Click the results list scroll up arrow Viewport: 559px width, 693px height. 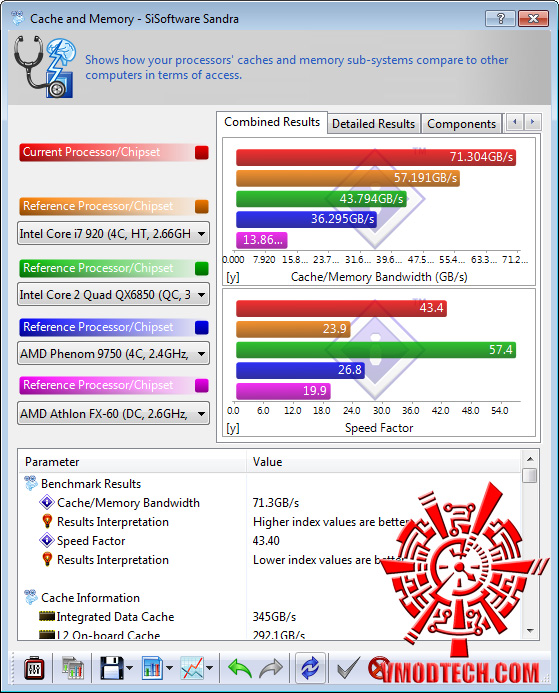coord(530,459)
